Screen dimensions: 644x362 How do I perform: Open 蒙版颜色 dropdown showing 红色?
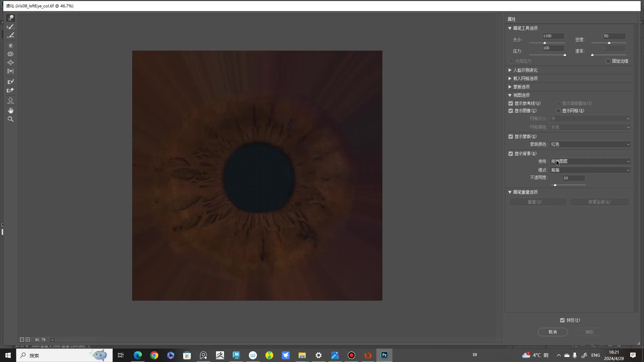pos(590,144)
